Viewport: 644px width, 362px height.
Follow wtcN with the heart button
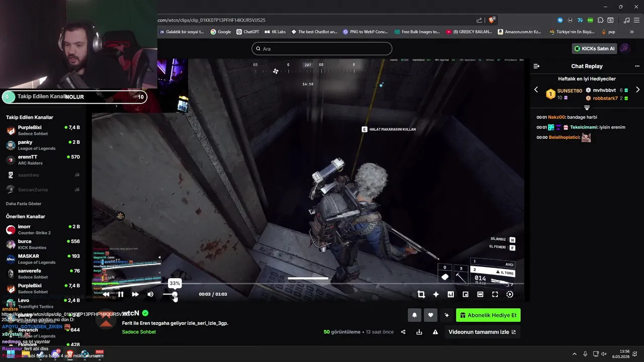[430, 315]
